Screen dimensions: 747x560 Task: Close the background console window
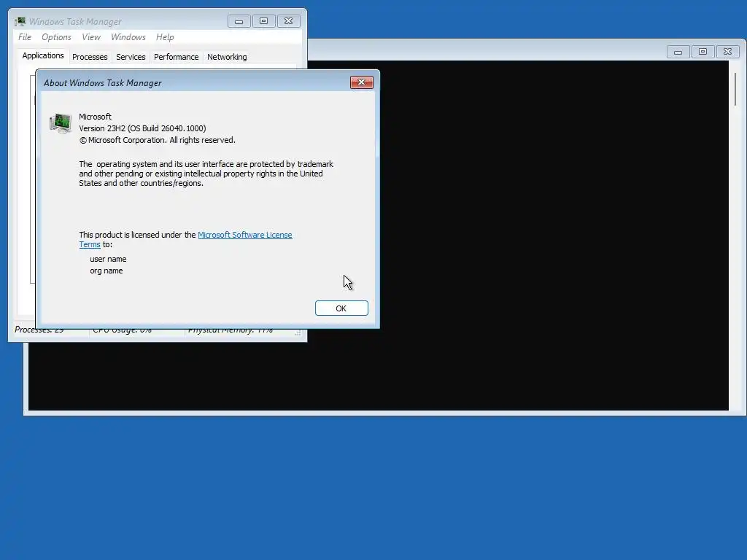727,52
